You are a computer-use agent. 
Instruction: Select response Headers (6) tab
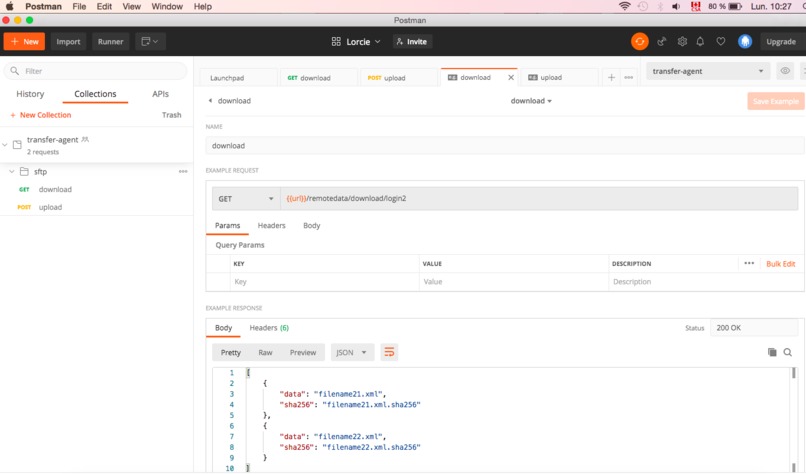coord(269,327)
